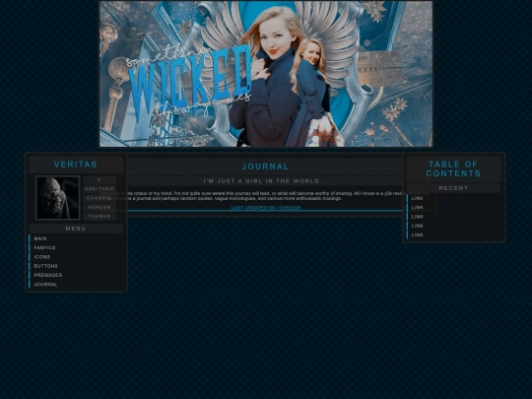Viewport: 532px width, 399px height.
Task: Open the first LINK entry under RECENT
Action: click(x=418, y=198)
